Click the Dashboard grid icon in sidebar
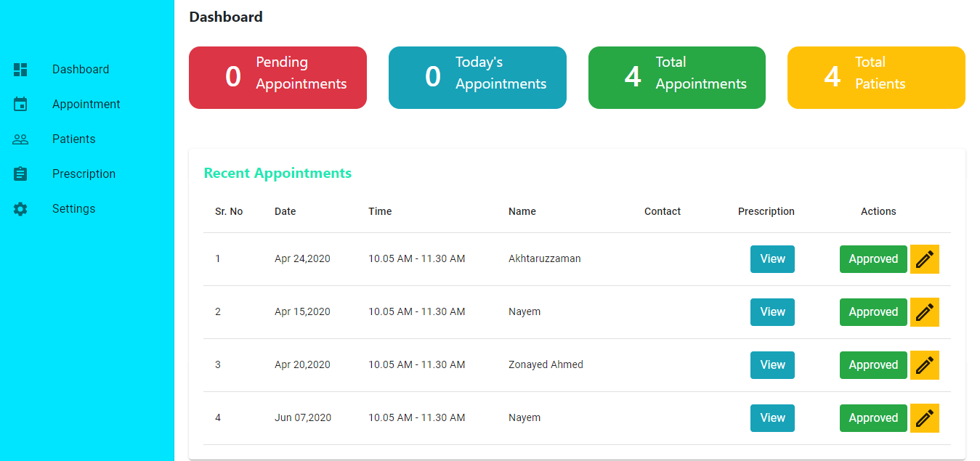980x461 pixels. point(20,70)
